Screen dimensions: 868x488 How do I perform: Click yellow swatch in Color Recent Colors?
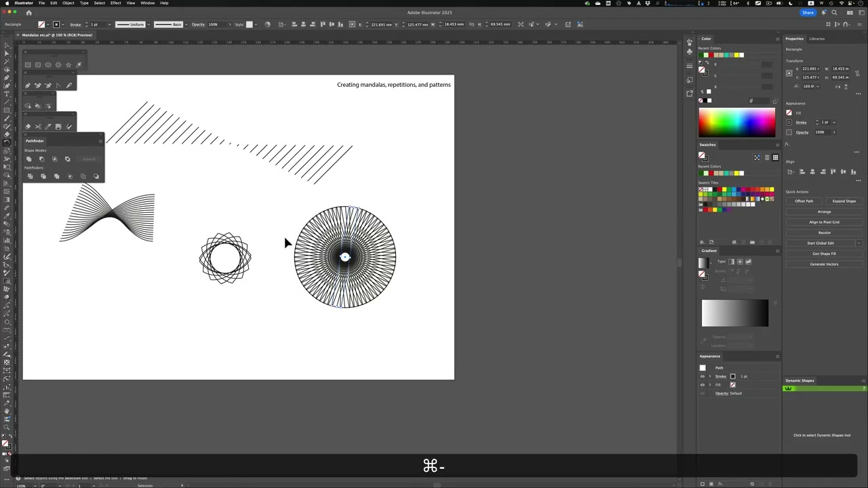737,55
